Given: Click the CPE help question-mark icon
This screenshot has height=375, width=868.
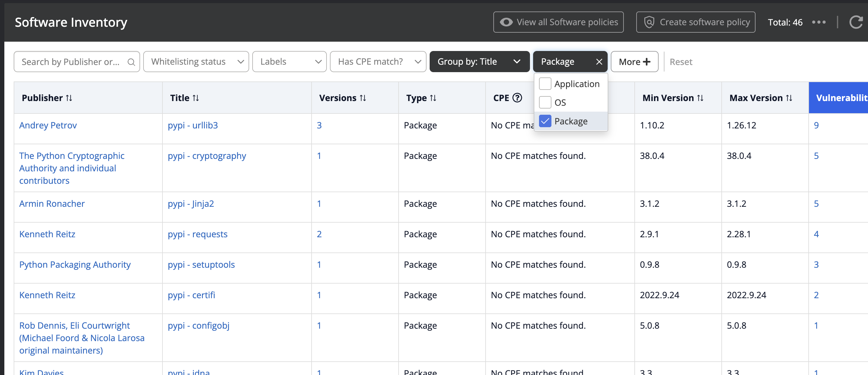Looking at the screenshot, I should click(517, 98).
